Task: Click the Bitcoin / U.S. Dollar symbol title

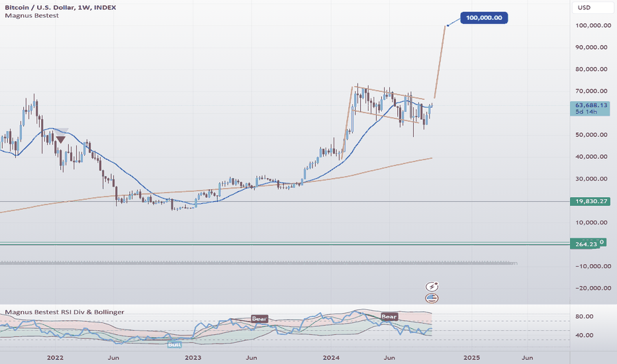Action: point(61,7)
